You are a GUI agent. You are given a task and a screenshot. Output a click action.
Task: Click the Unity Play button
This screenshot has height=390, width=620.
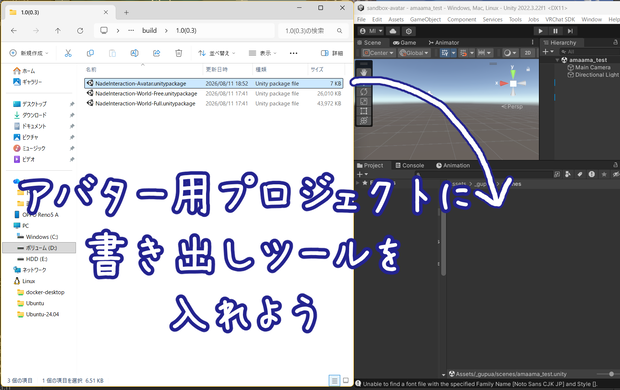(540, 31)
